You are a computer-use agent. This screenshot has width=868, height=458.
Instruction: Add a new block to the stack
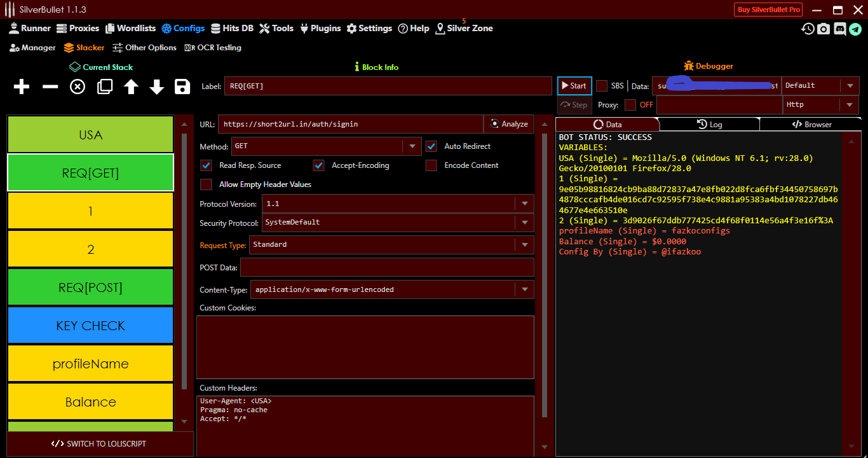(x=21, y=87)
